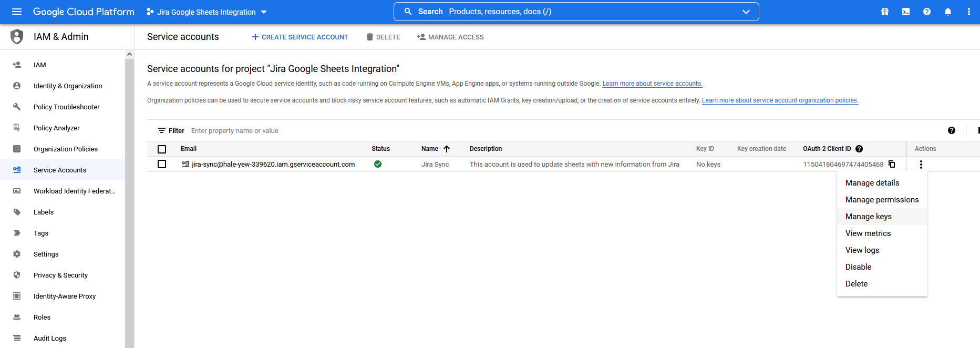Activate Cloud Shell terminal icon

click(x=906, y=12)
